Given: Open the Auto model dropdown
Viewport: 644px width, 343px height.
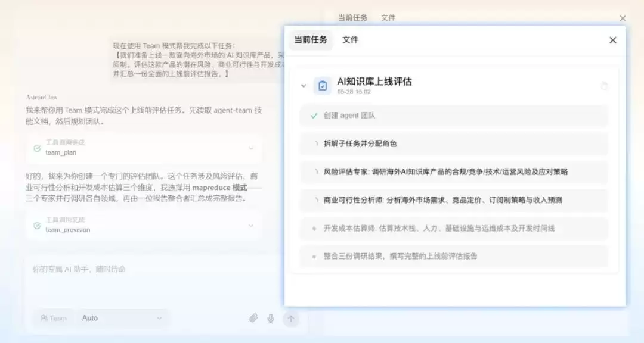Looking at the screenshot, I should [122, 318].
